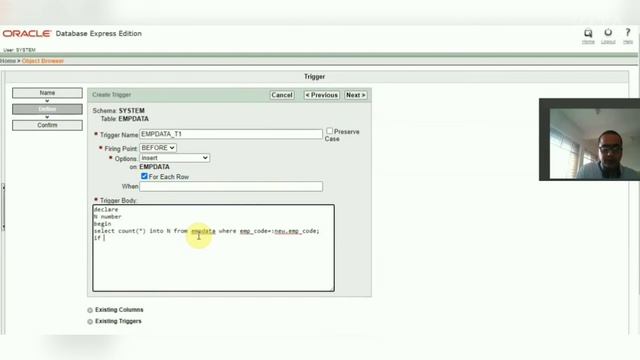Screen dimensions: 640x360
Task: Open the Options insert dropdown
Action: coord(175,158)
